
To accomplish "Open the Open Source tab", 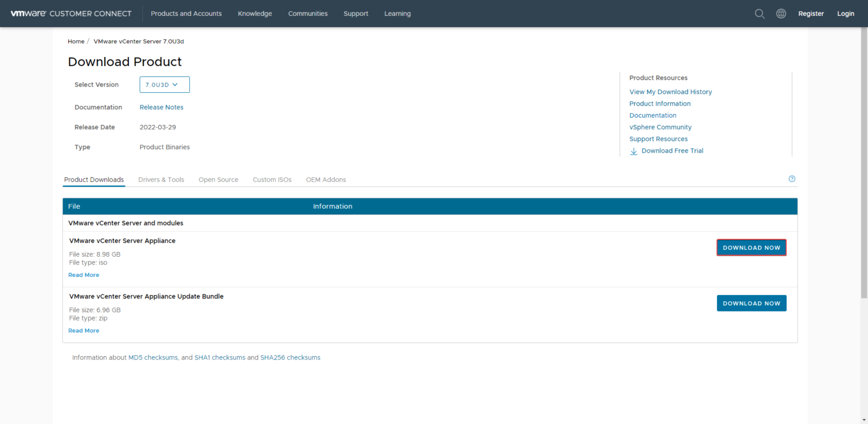I will [x=218, y=179].
